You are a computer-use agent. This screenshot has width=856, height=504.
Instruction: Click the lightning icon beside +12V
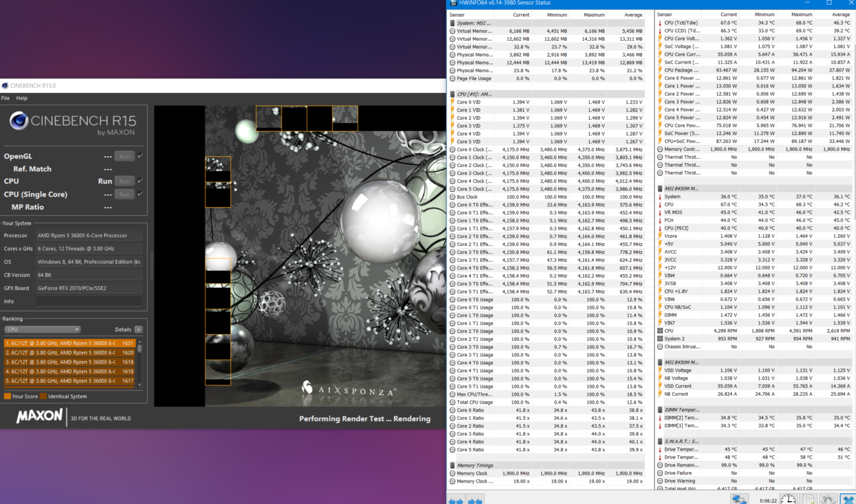coord(660,267)
